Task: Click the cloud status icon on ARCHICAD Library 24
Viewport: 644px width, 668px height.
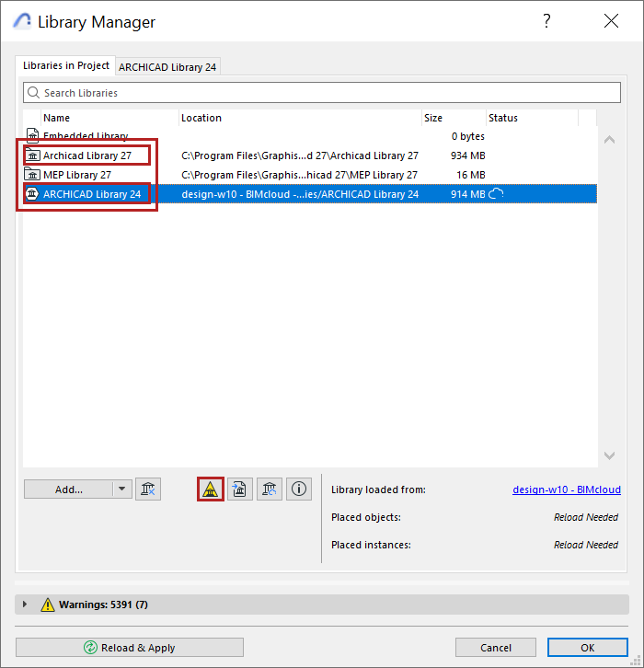Action: (496, 194)
